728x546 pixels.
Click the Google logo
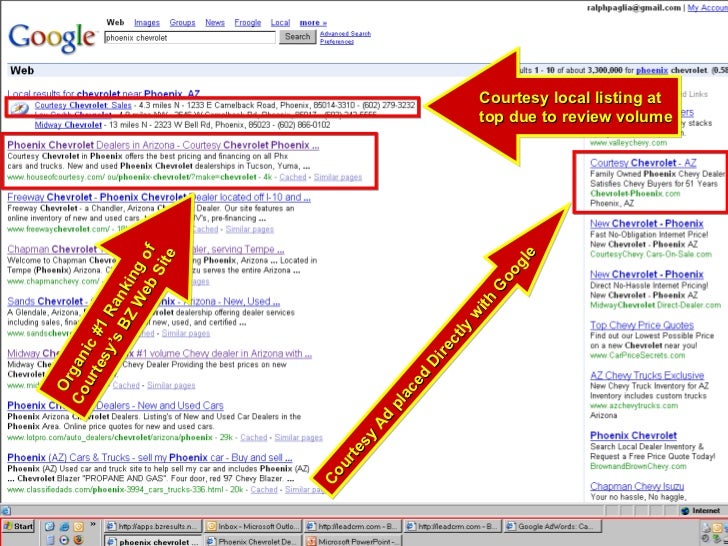click(x=52, y=39)
